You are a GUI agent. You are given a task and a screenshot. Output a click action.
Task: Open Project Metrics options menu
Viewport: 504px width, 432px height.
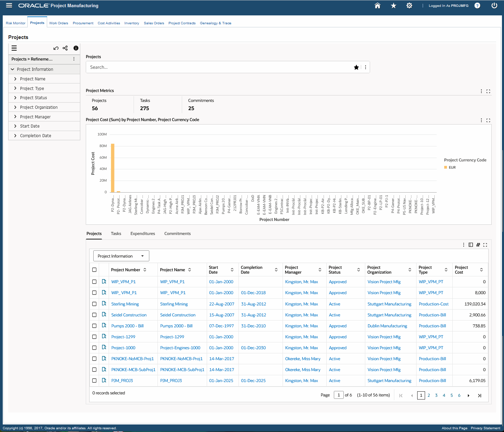[x=481, y=91]
